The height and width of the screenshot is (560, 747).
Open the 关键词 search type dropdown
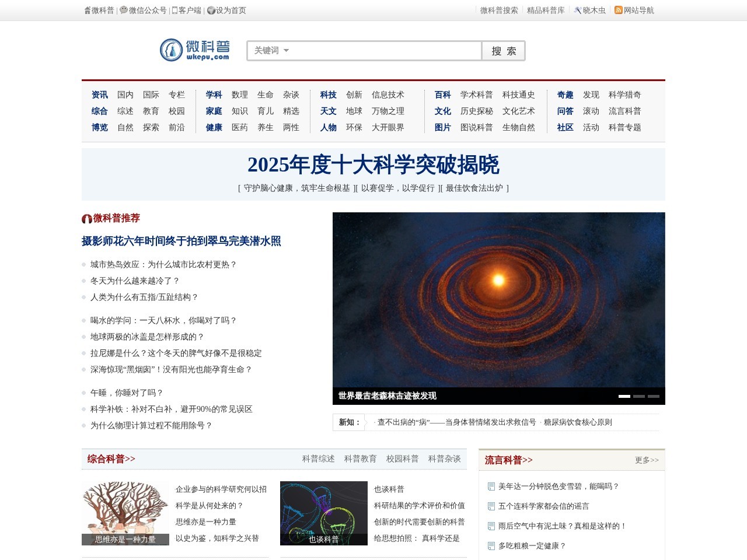point(271,51)
